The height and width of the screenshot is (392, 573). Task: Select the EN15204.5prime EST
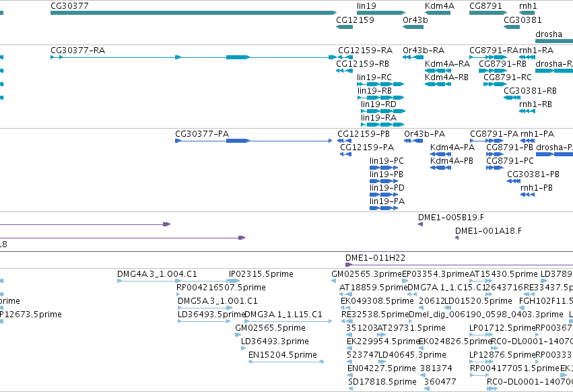point(285,362)
